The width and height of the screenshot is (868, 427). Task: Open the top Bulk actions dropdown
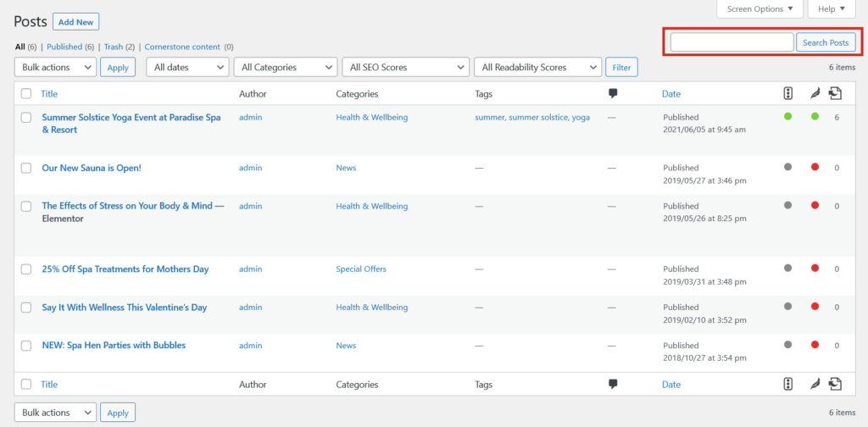click(55, 67)
